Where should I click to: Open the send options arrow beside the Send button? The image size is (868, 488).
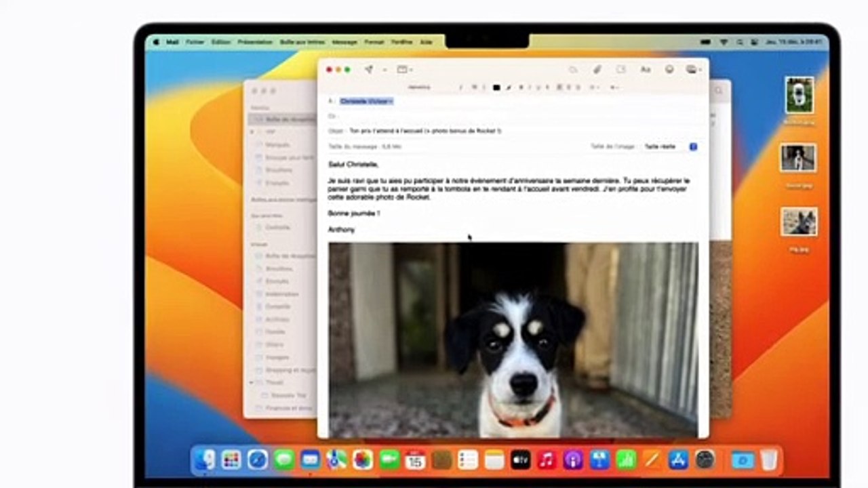pos(384,69)
